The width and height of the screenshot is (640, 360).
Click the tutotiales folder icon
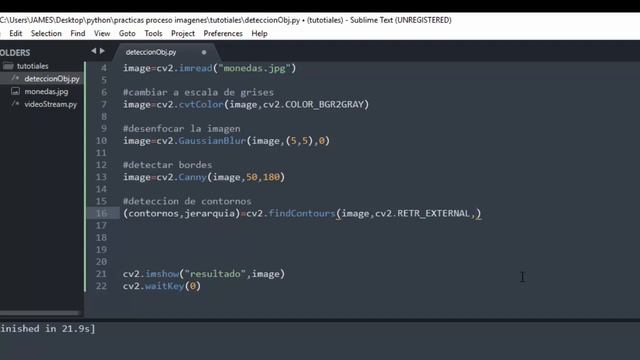8,66
